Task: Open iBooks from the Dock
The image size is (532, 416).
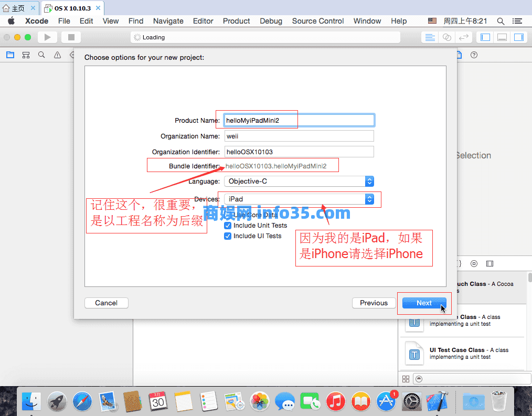Action: click(x=360, y=401)
